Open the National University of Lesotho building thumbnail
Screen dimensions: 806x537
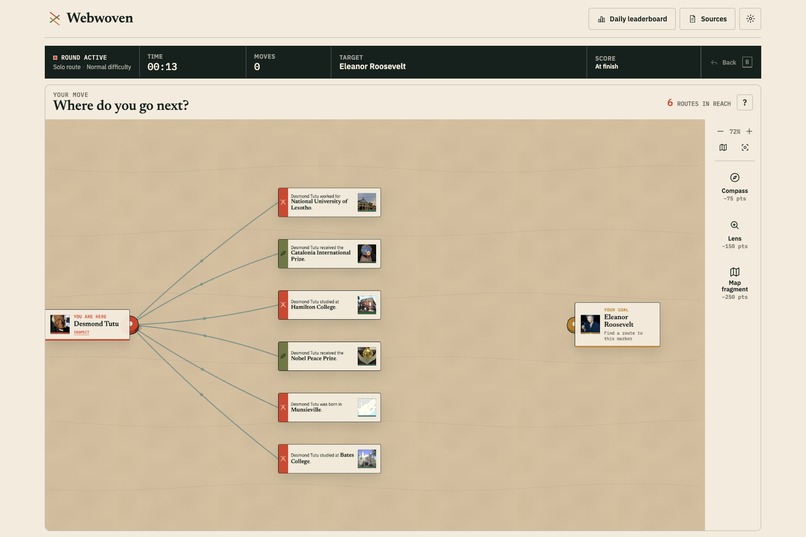(x=367, y=202)
